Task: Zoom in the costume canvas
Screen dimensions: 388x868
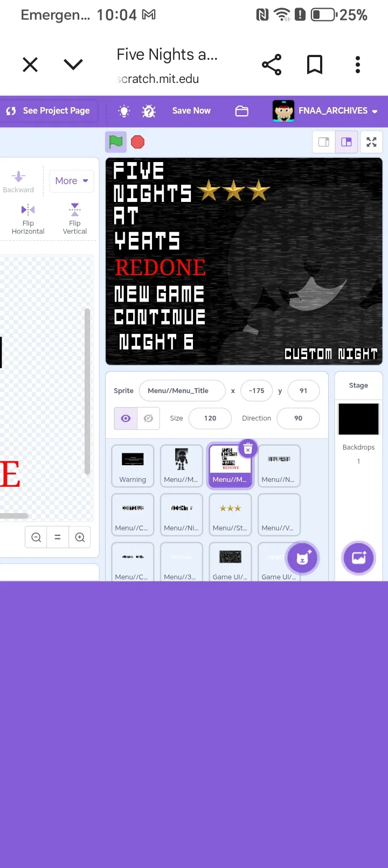Action: pos(80,537)
